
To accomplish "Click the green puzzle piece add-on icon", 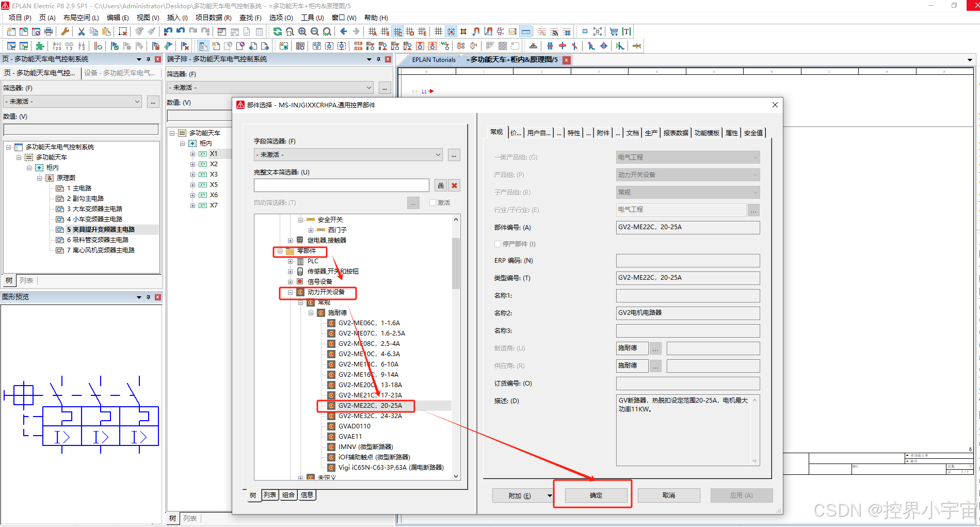I will (40, 46).
